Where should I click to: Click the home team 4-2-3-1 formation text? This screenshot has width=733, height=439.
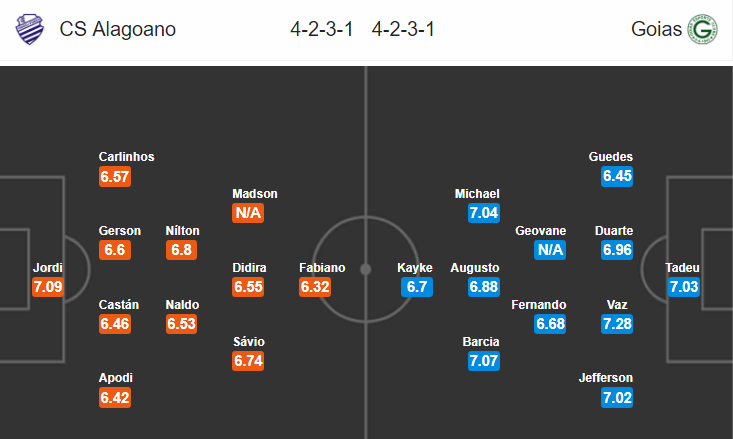pyautogui.click(x=322, y=29)
